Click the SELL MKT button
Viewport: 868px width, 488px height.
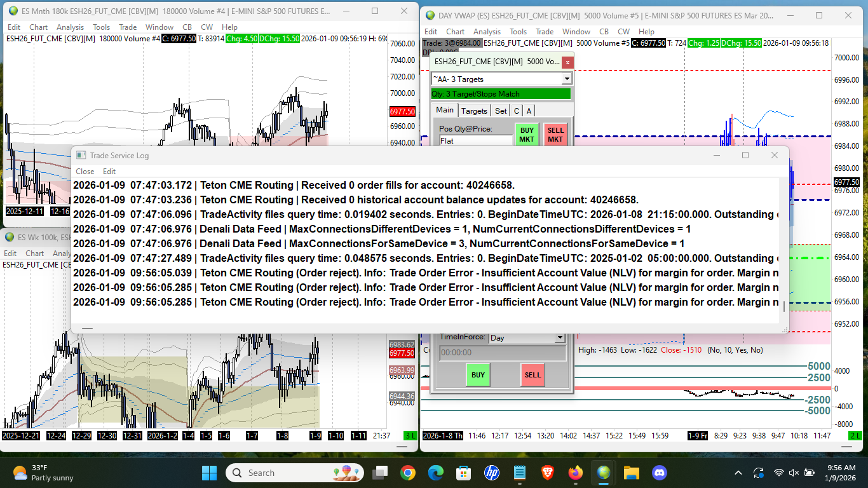[555, 135]
